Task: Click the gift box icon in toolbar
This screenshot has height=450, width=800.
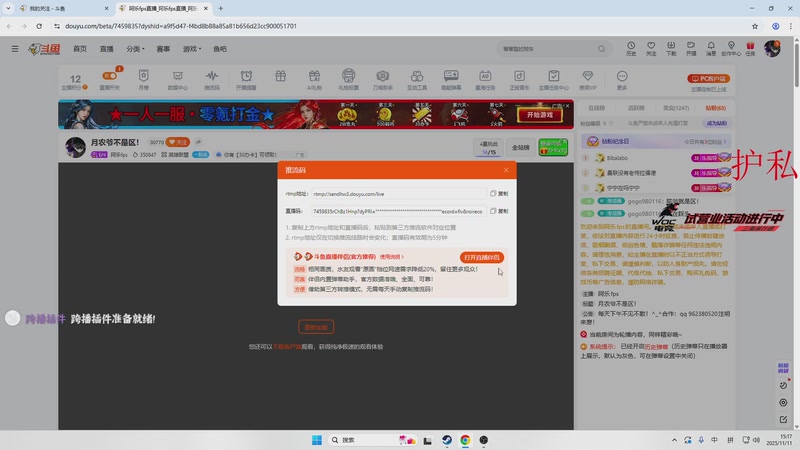Action: pos(280,77)
